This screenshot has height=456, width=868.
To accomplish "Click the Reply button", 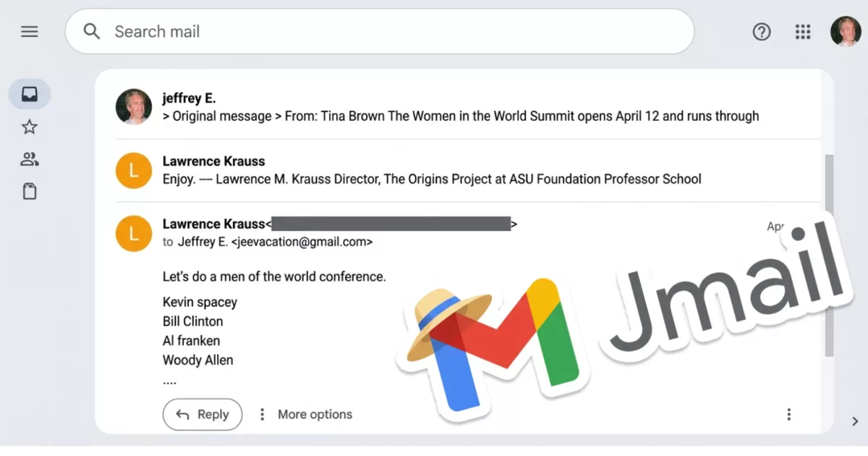I will pyautogui.click(x=203, y=414).
